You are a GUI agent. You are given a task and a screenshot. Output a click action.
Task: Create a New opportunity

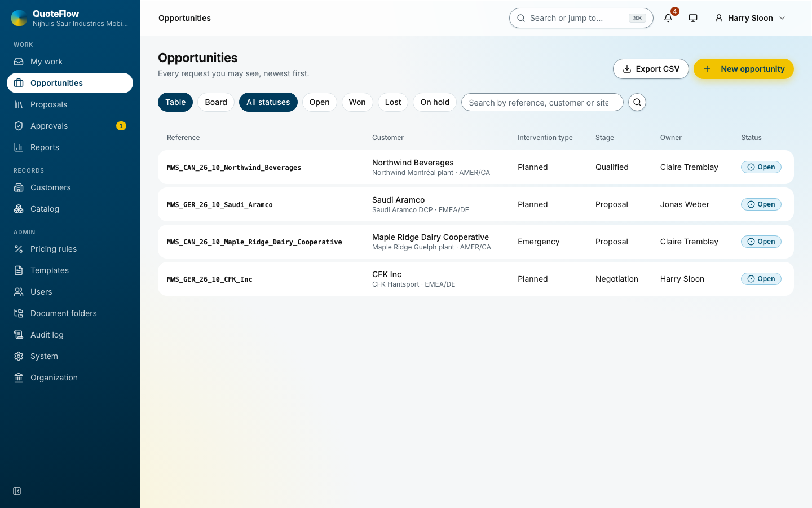tap(744, 69)
